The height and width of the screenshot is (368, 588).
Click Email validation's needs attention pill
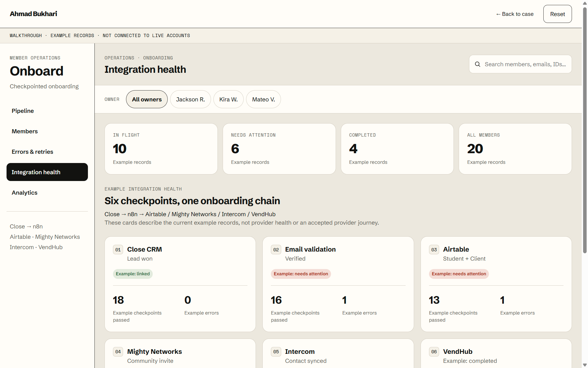tap(301, 274)
